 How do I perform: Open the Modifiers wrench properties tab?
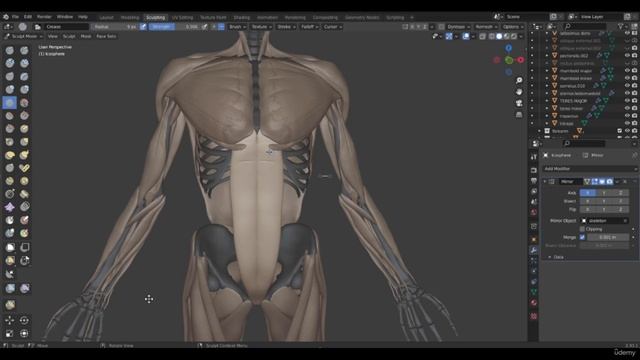[533, 250]
